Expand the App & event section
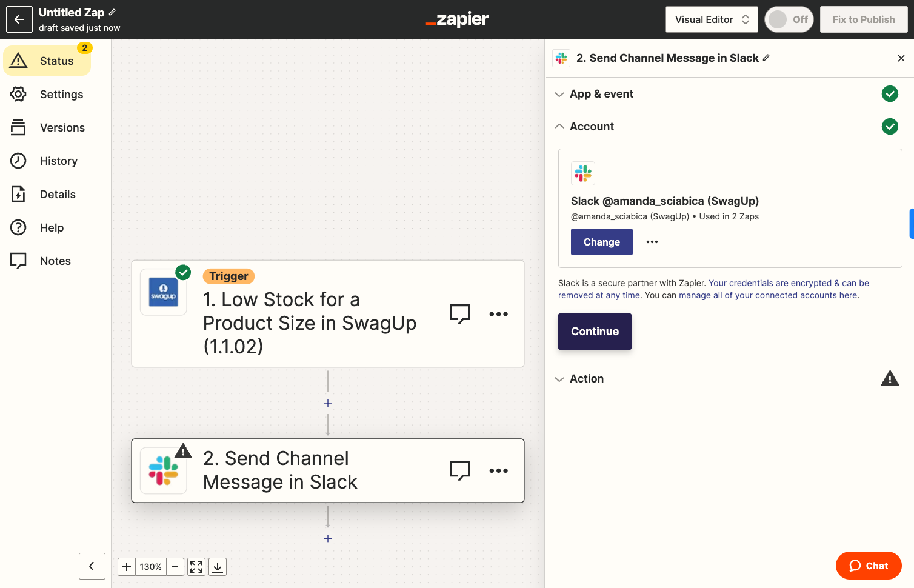The image size is (914, 588). 730,94
